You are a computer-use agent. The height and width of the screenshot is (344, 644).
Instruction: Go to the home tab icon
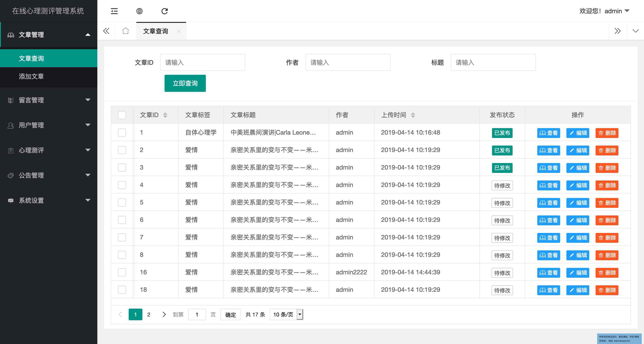[126, 31]
